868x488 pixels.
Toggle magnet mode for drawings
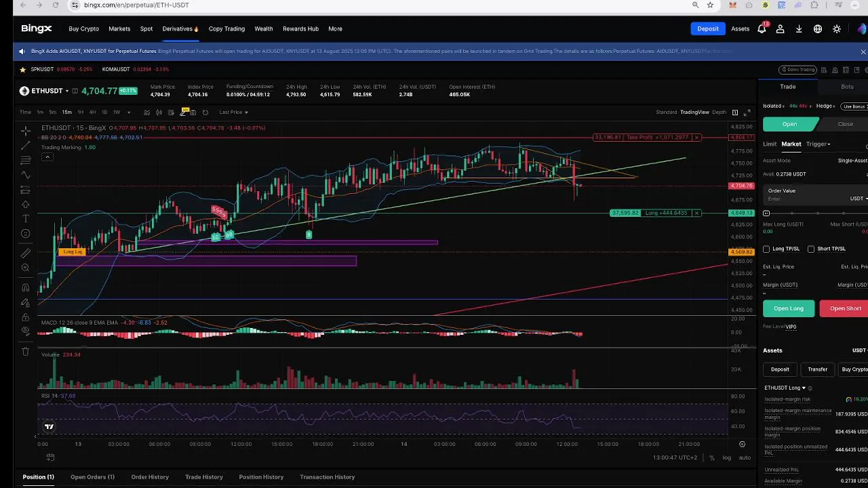[25, 287]
